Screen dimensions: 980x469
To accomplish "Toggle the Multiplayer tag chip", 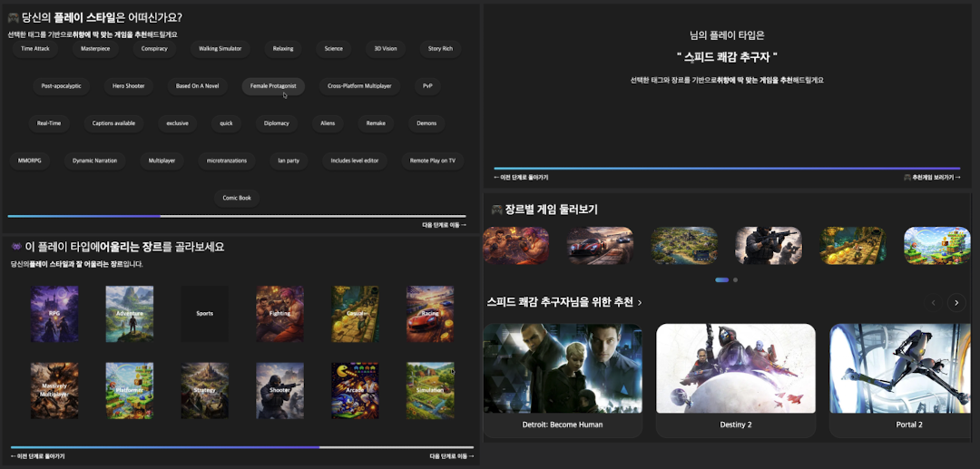I will tap(162, 161).
